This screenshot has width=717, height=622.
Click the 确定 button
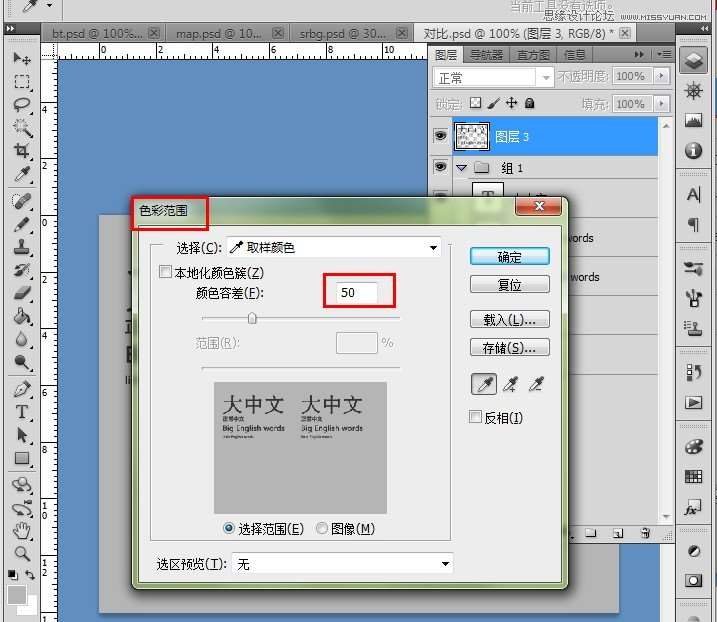pyautogui.click(x=509, y=257)
